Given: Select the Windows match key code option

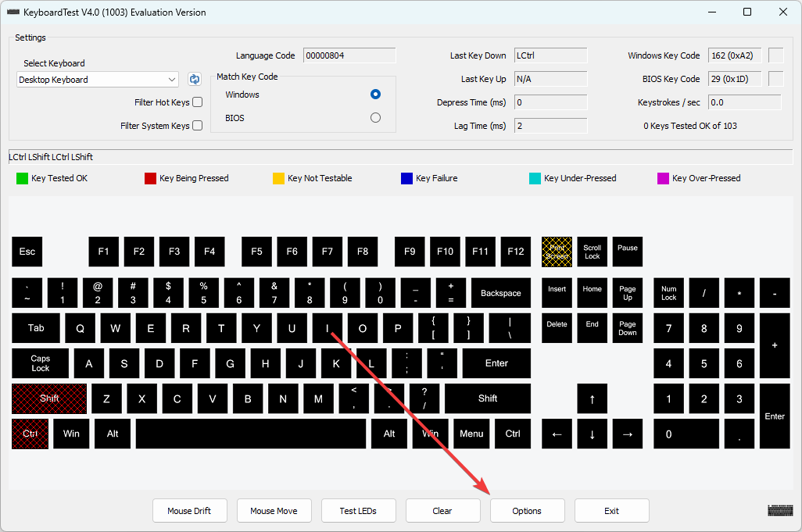Looking at the screenshot, I should coord(375,94).
